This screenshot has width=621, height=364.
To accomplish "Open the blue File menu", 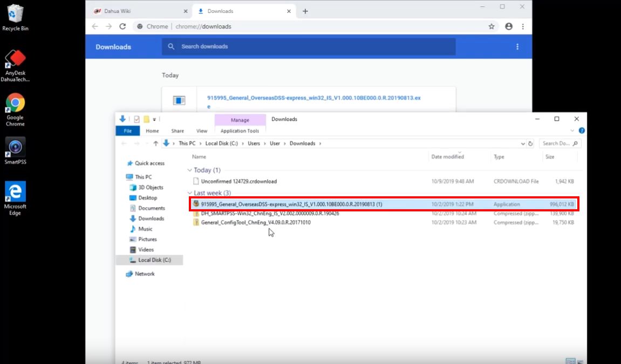I will (x=128, y=131).
